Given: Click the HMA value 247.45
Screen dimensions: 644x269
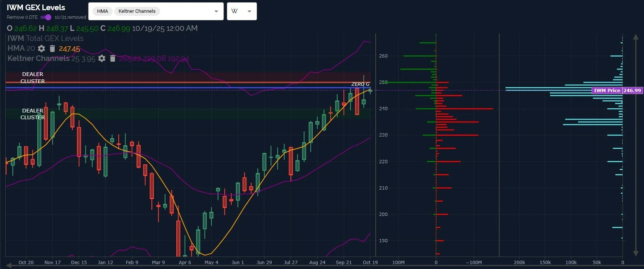Looking at the screenshot, I should (x=69, y=49).
